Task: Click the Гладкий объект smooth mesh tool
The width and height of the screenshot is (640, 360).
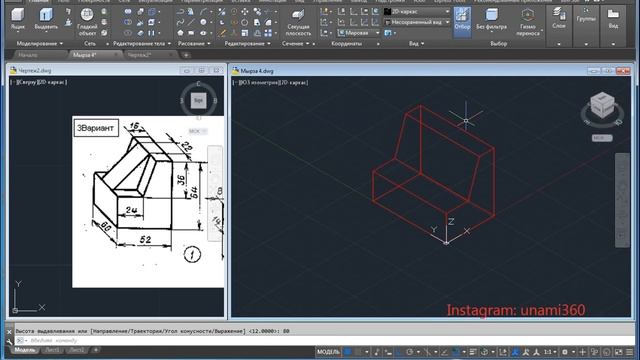Action: pyautogui.click(x=87, y=22)
